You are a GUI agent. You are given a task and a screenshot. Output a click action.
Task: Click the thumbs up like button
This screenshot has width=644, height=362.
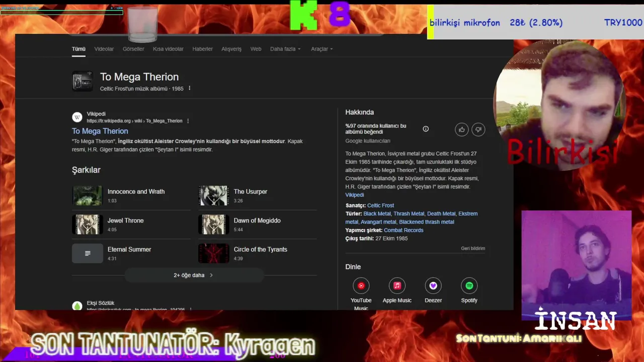(462, 130)
